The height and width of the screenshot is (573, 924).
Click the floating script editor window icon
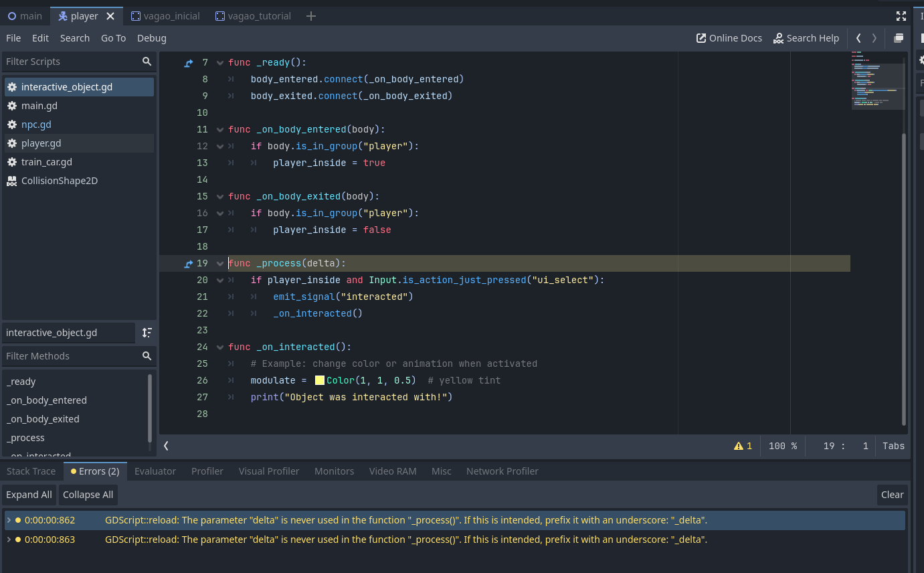coord(899,38)
